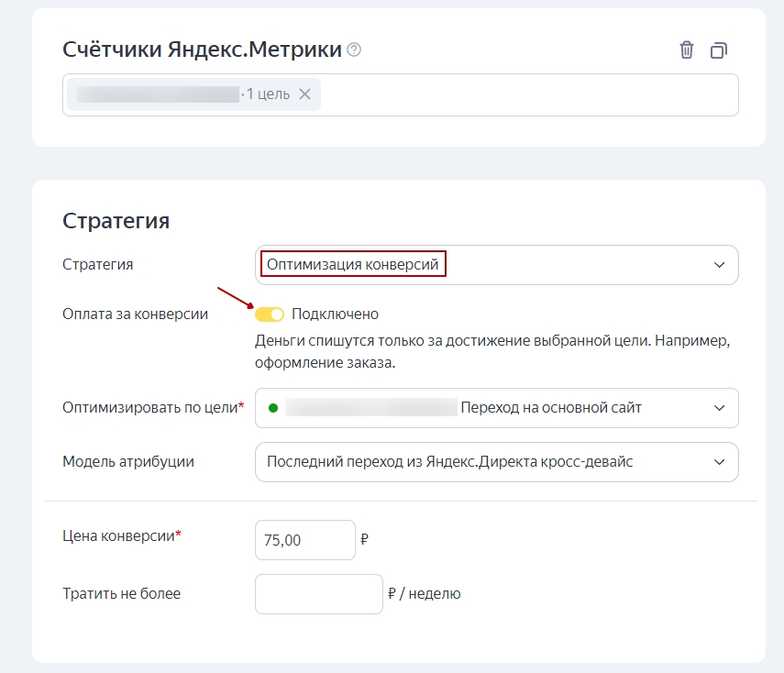Click chevron arrow in Стратегия dropdown
Viewport: 784px width, 673px height.
[x=718, y=265]
